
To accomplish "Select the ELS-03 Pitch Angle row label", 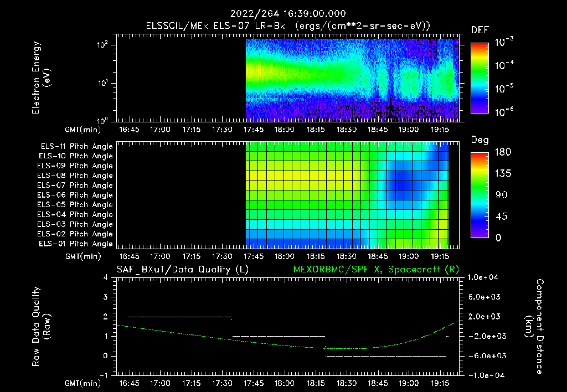I will (x=75, y=225).
